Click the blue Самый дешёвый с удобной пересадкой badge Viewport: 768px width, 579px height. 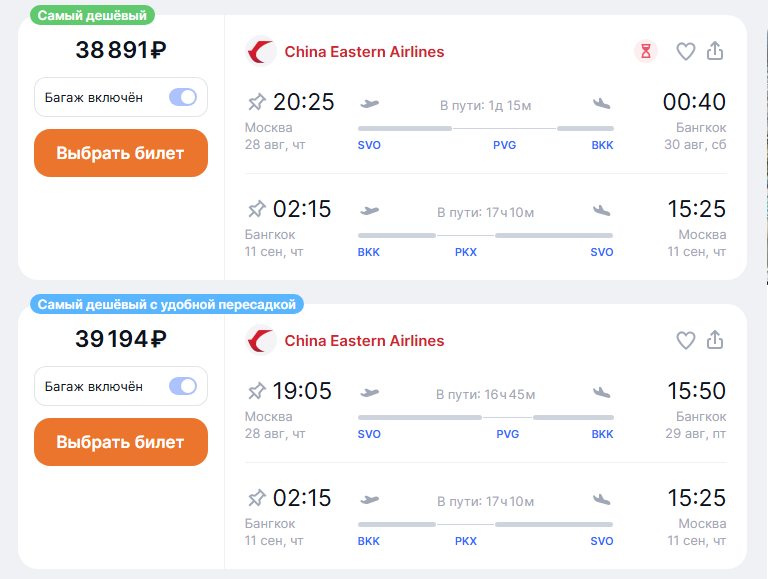point(167,304)
